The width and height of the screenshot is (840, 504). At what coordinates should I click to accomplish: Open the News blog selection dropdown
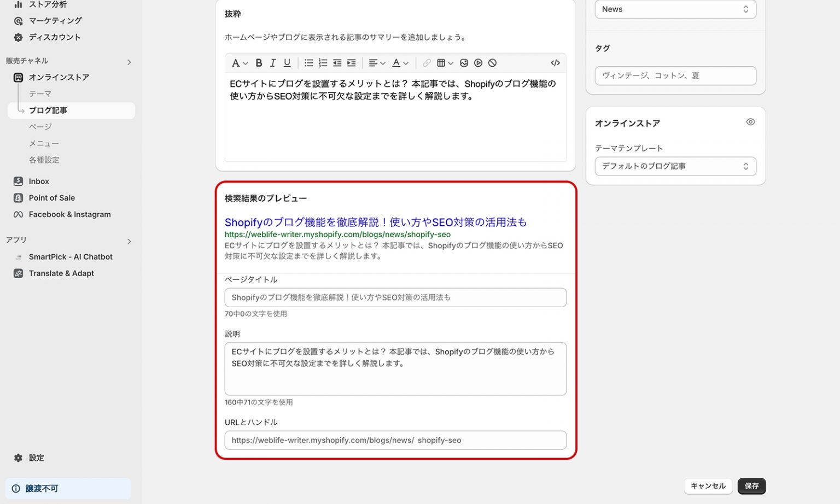675,9
